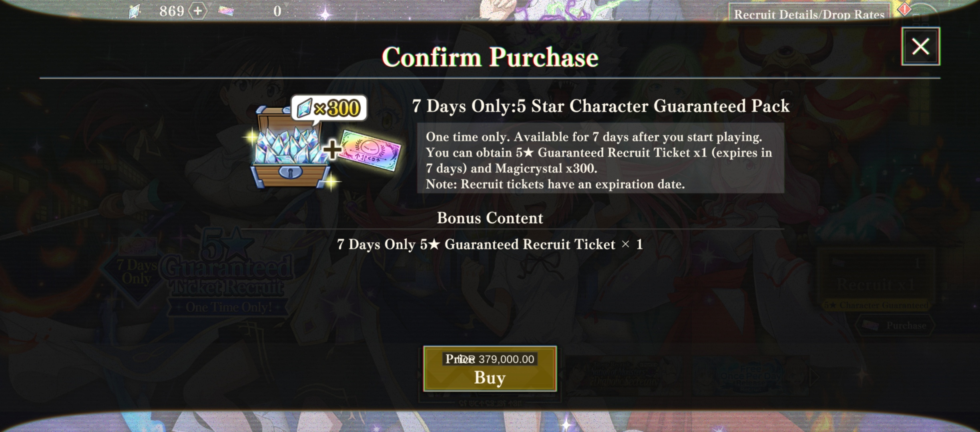
Task: Tap the plus icon beside 869 Magicrystals
Action: tap(198, 11)
